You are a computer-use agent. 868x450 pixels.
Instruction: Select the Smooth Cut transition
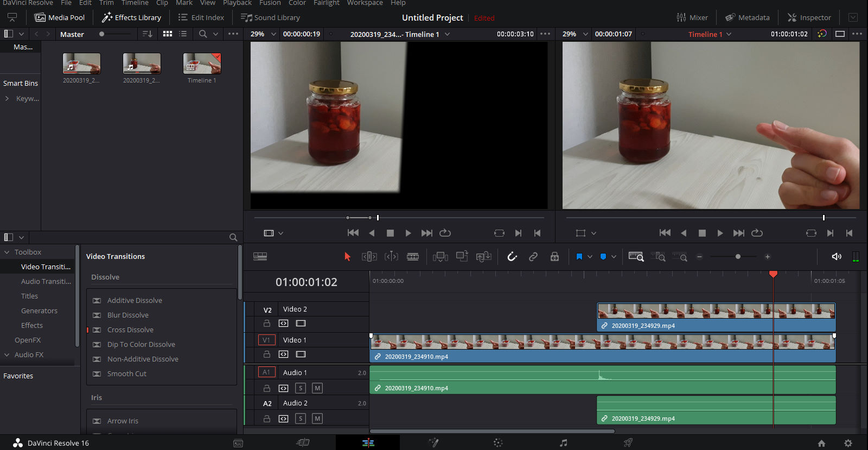click(x=127, y=373)
